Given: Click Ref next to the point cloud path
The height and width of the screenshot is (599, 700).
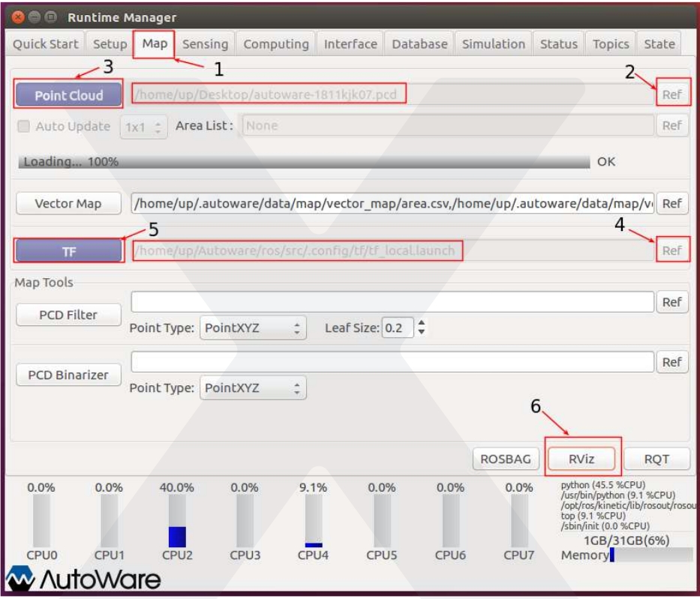Looking at the screenshot, I should tap(674, 95).
